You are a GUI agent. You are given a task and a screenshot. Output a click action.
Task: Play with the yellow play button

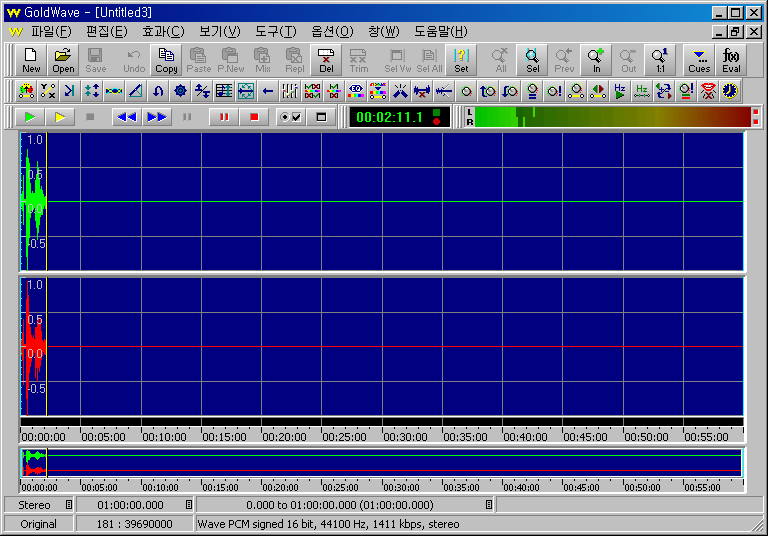60,117
